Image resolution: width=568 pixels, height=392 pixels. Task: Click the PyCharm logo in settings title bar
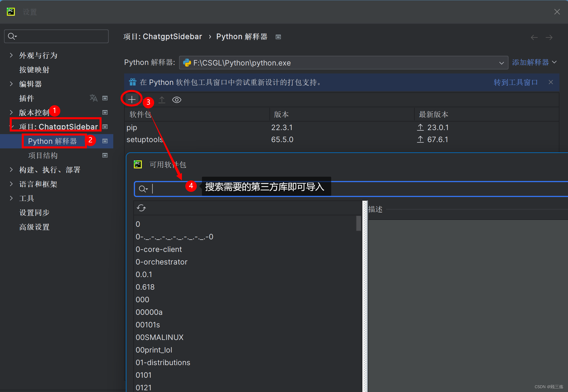(x=11, y=12)
